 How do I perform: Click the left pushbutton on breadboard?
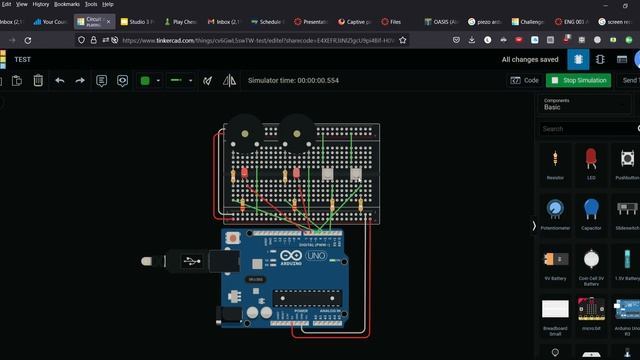[x=327, y=174]
